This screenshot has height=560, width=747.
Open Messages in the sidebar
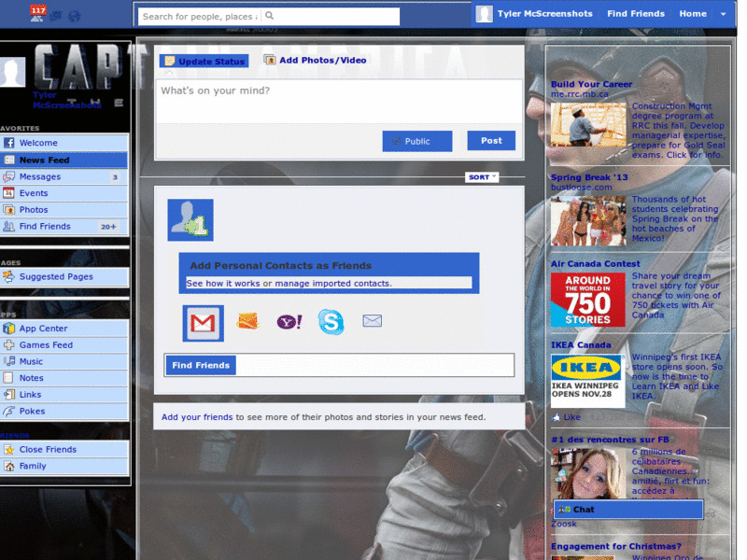click(64, 176)
